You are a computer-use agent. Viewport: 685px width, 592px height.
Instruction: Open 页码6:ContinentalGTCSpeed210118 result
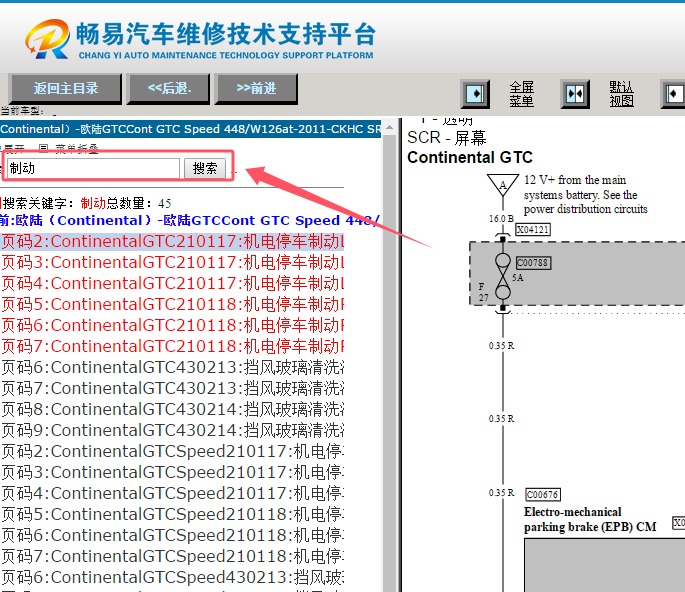(x=173, y=535)
